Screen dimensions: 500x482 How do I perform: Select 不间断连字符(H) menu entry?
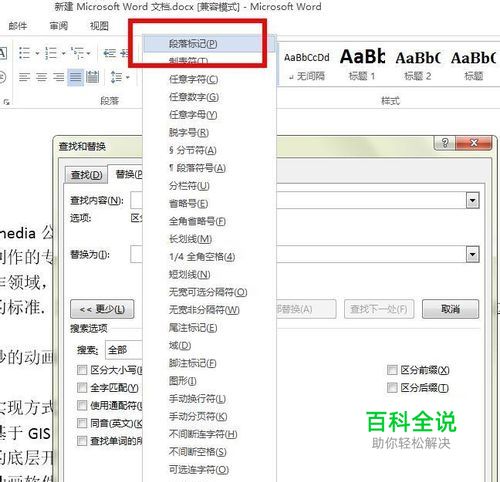(209, 434)
